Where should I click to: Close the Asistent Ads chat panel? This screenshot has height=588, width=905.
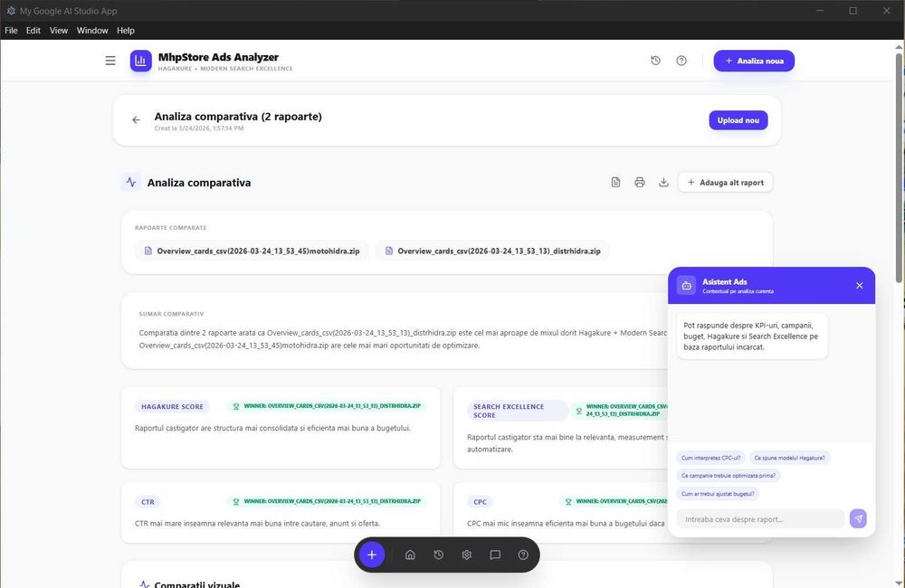pos(860,286)
